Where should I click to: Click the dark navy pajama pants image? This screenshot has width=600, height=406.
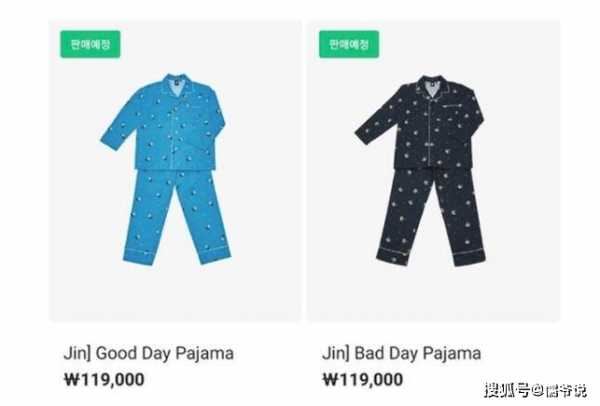point(430,216)
